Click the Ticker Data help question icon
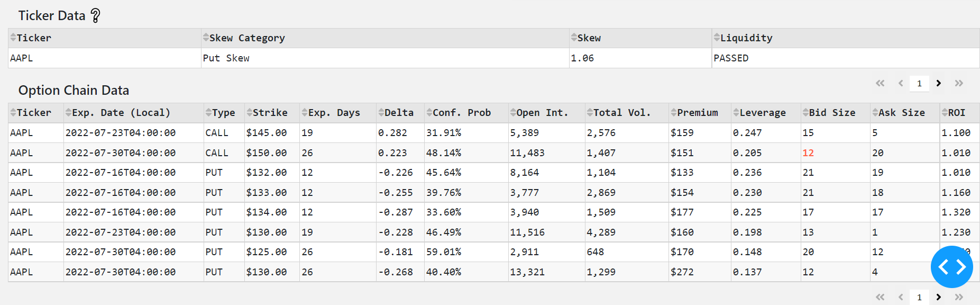 [95, 15]
